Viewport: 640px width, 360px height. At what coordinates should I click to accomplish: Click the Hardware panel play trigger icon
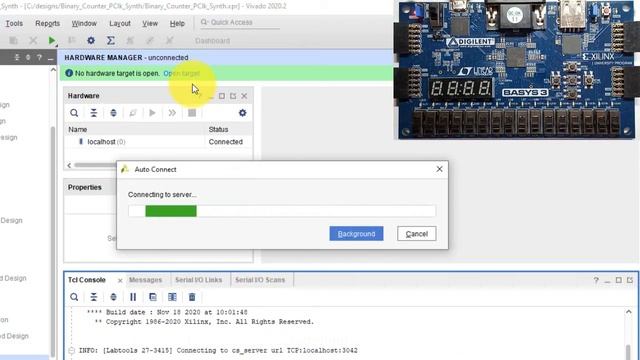click(152, 113)
